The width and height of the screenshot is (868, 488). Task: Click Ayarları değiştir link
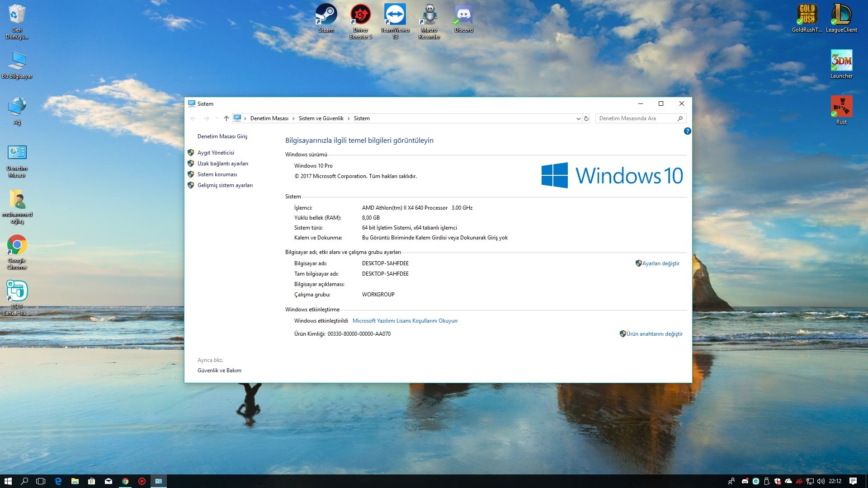(660, 263)
